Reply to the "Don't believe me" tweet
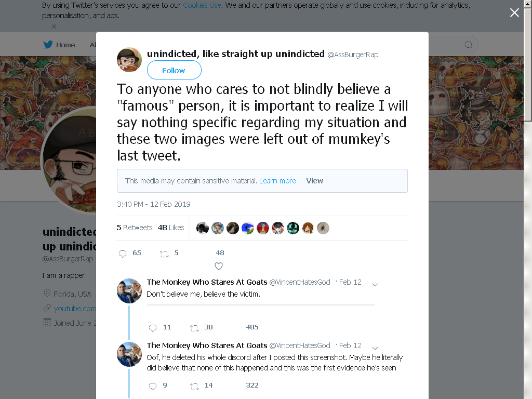Viewport: 532px width, 399px height. (x=153, y=328)
